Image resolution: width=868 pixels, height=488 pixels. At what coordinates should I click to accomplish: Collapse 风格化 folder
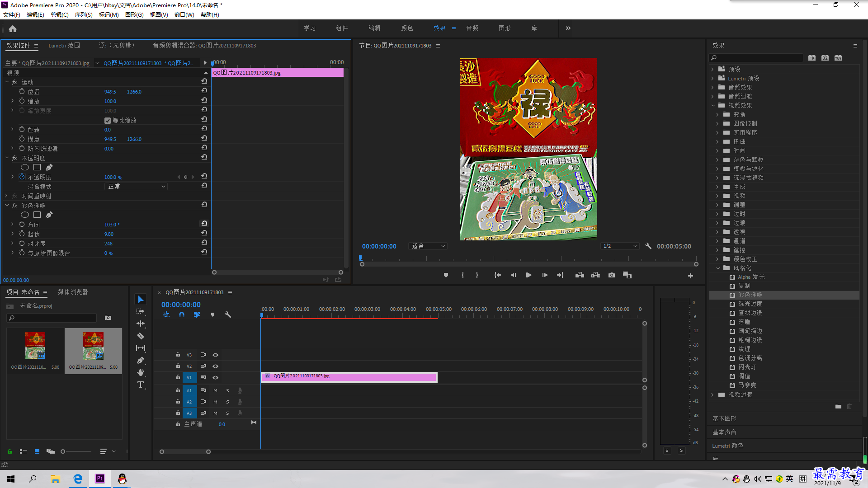[x=718, y=268]
